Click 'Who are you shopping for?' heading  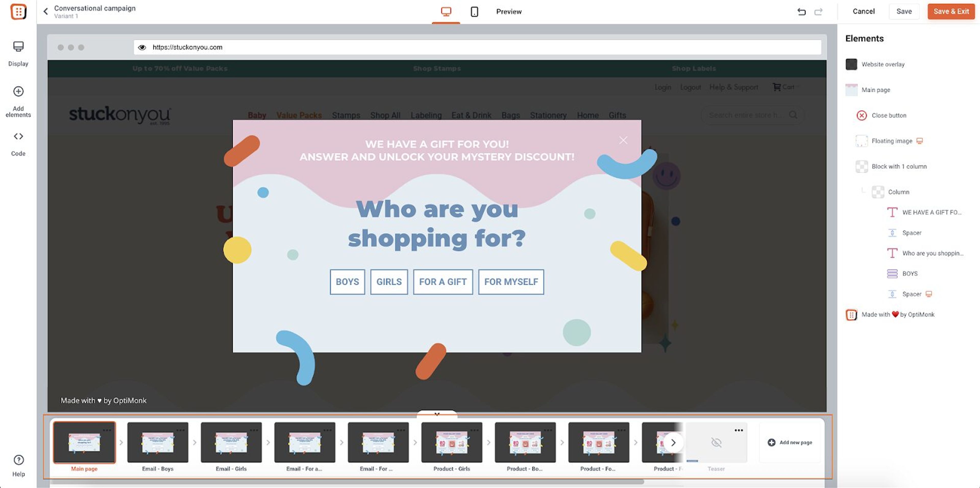point(437,224)
